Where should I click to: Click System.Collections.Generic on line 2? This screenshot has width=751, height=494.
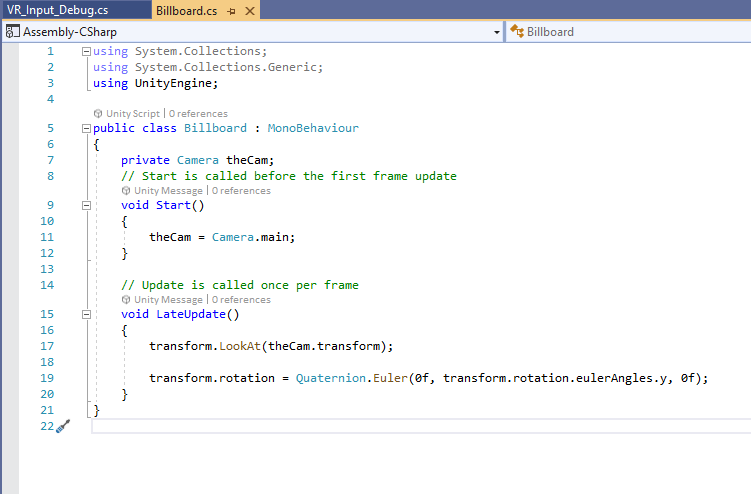click(228, 68)
